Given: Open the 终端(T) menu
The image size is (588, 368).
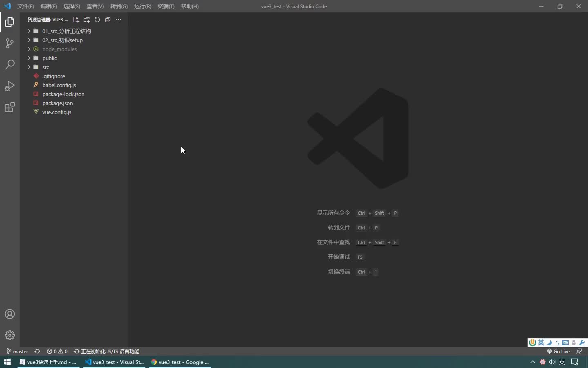Looking at the screenshot, I should [x=166, y=6].
